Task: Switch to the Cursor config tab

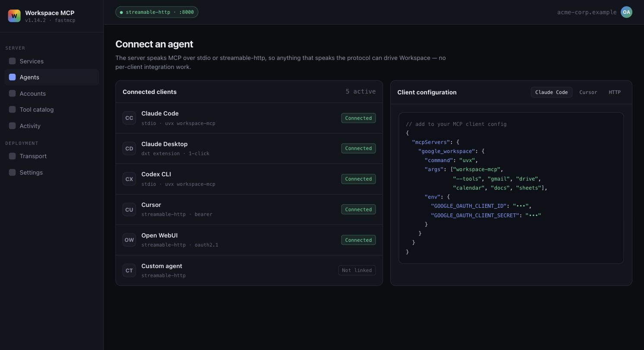Action: [588, 92]
